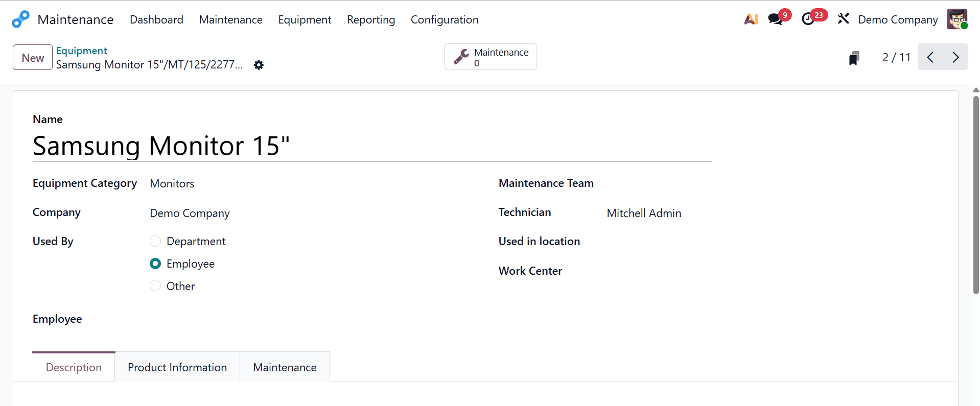The image size is (980, 406).
Task: Go to next record with right arrow
Action: pos(955,57)
